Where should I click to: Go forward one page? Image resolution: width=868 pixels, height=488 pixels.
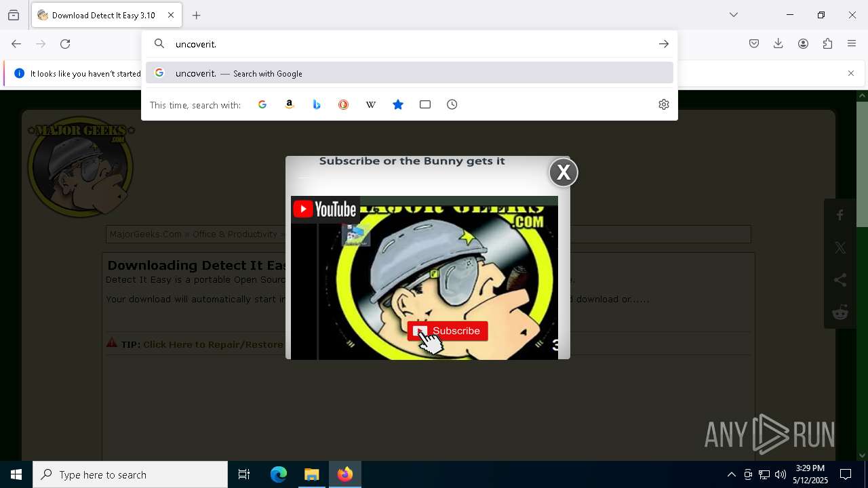tap(41, 44)
